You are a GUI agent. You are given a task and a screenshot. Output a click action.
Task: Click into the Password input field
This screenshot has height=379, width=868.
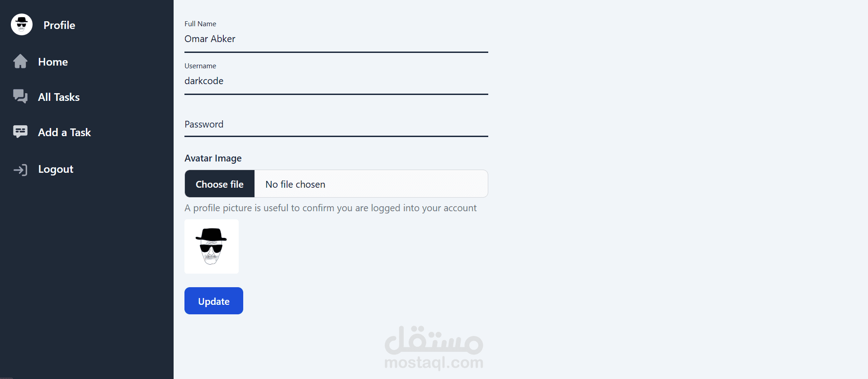pyautogui.click(x=336, y=124)
